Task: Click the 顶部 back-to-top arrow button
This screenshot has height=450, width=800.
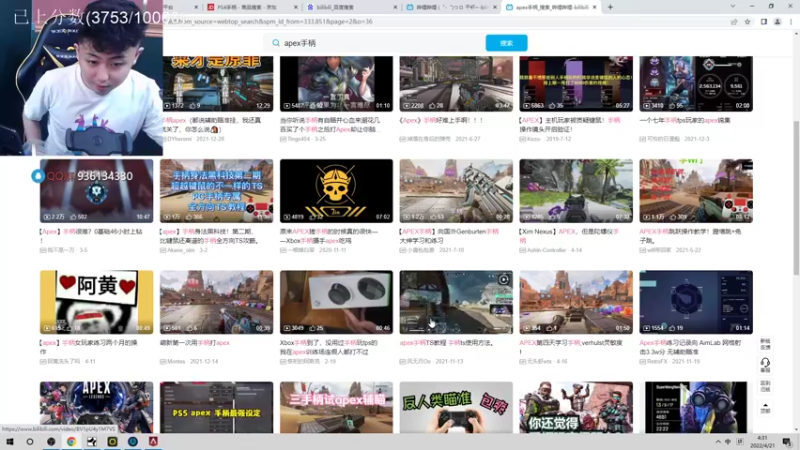Action: 765,408
